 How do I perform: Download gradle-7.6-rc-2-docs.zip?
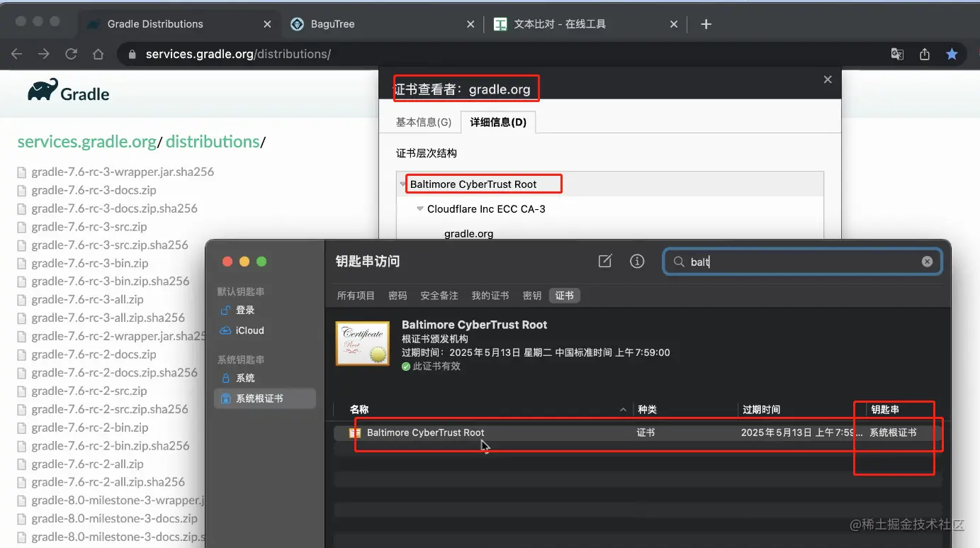[94, 354]
